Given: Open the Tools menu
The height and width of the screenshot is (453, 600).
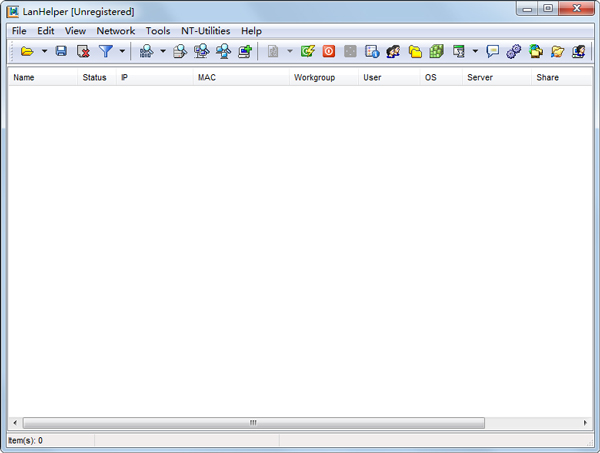Looking at the screenshot, I should 158,31.
